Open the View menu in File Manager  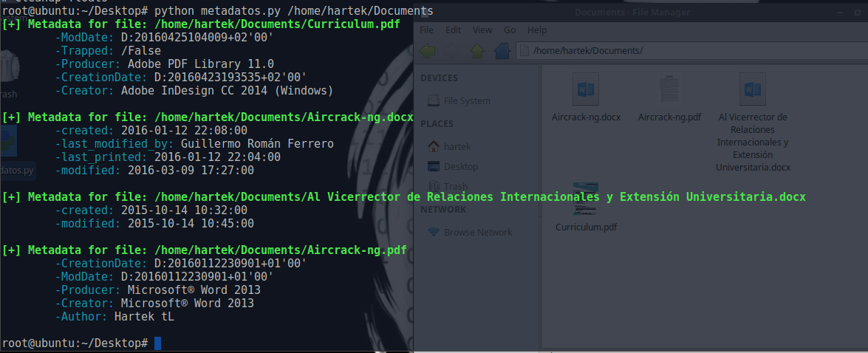(x=482, y=30)
